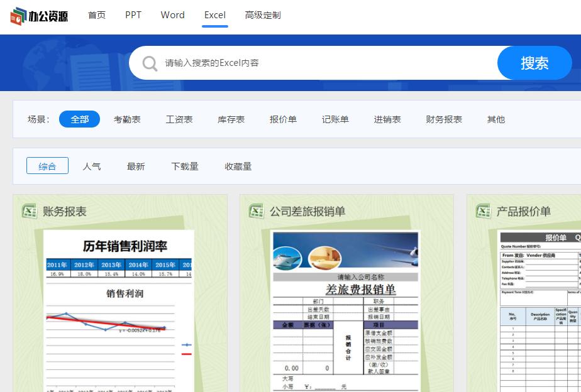Select the 综合 sorting option
This screenshot has width=581, height=392.
coord(47,165)
